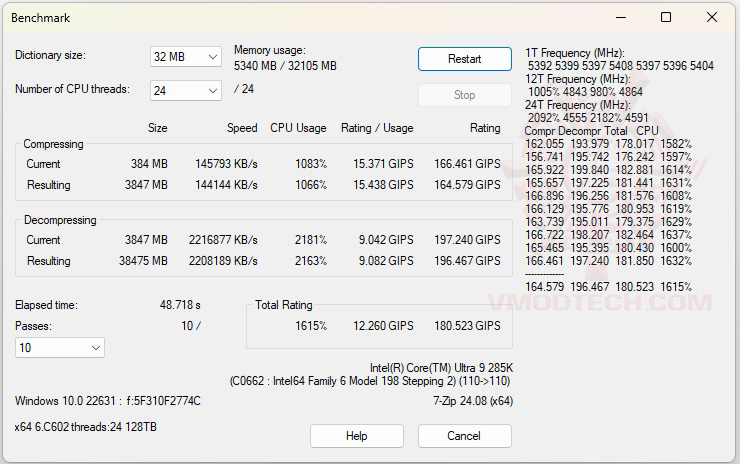Click log row starting with 166.129
This screenshot has width=743, height=471.
tap(608, 209)
